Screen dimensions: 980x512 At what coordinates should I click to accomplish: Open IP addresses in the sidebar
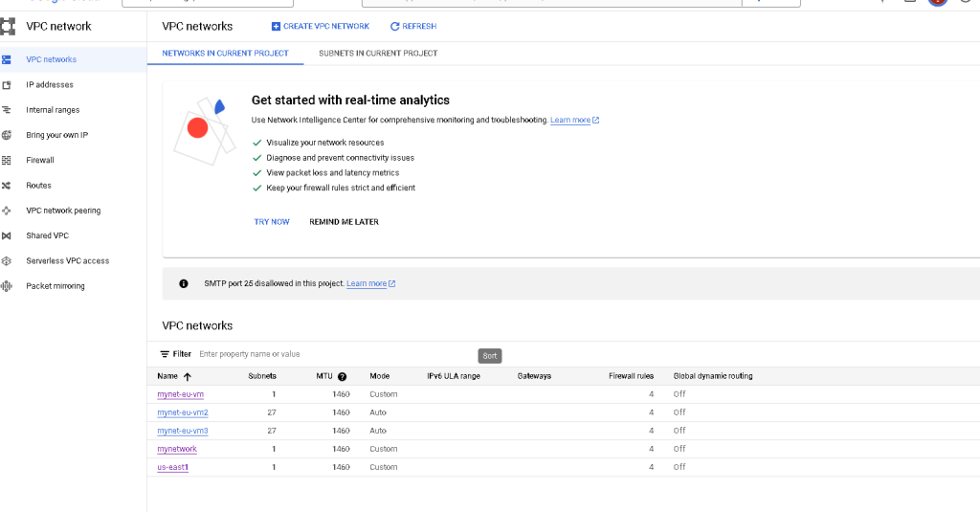pos(50,85)
